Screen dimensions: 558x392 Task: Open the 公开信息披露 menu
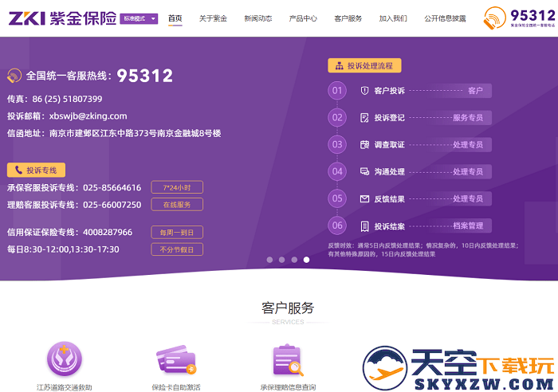pos(445,18)
